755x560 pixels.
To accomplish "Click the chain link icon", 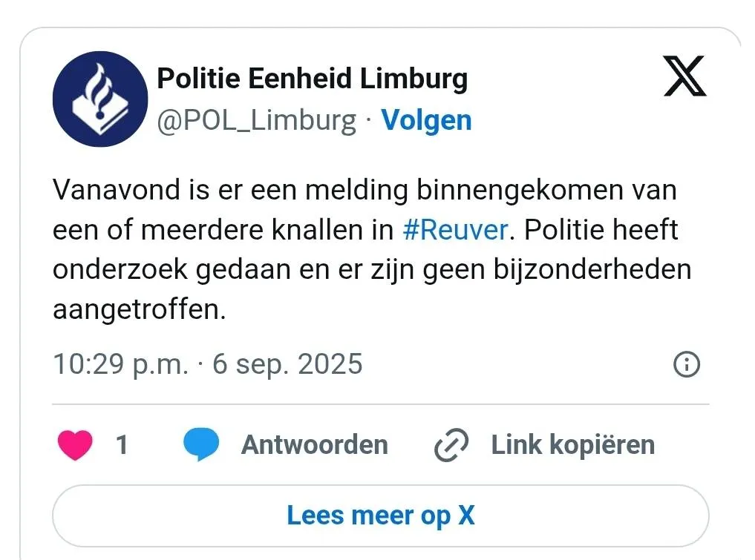I will pyautogui.click(x=451, y=444).
